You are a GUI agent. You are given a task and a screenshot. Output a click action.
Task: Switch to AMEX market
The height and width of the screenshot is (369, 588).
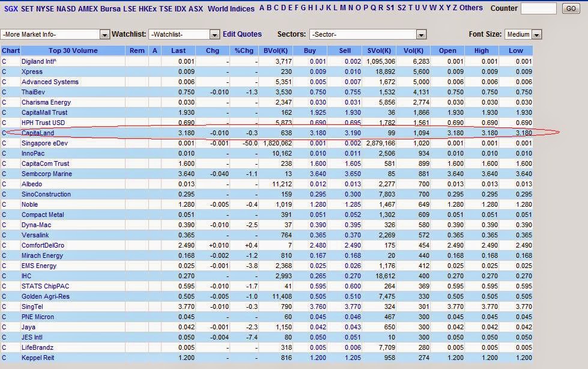88,8
